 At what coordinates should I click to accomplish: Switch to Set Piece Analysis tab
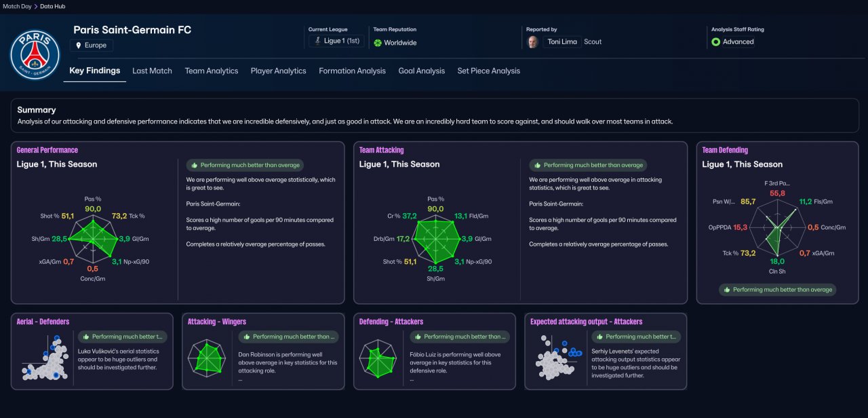(488, 71)
